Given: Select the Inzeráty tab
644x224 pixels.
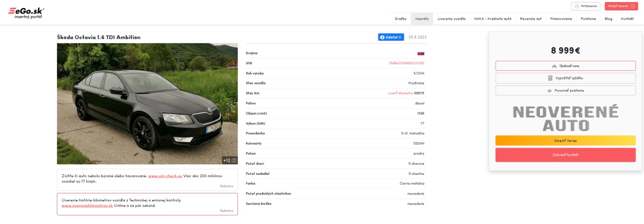Looking at the screenshot, I should click(422, 19).
